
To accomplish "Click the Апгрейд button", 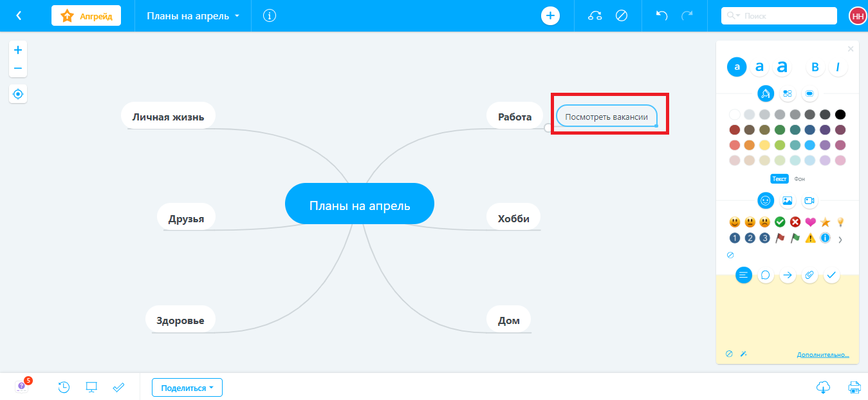I will click(x=86, y=16).
